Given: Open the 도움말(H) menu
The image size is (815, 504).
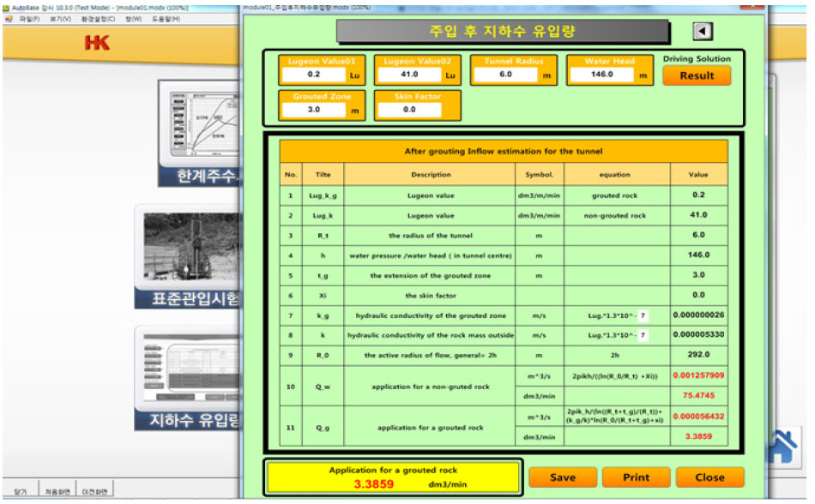Looking at the screenshot, I should [x=166, y=19].
